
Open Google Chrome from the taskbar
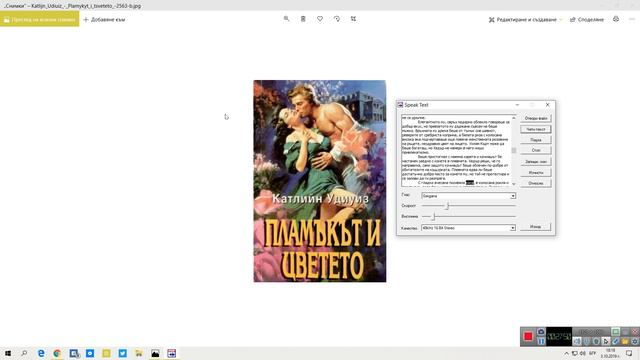(x=57, y=353)
